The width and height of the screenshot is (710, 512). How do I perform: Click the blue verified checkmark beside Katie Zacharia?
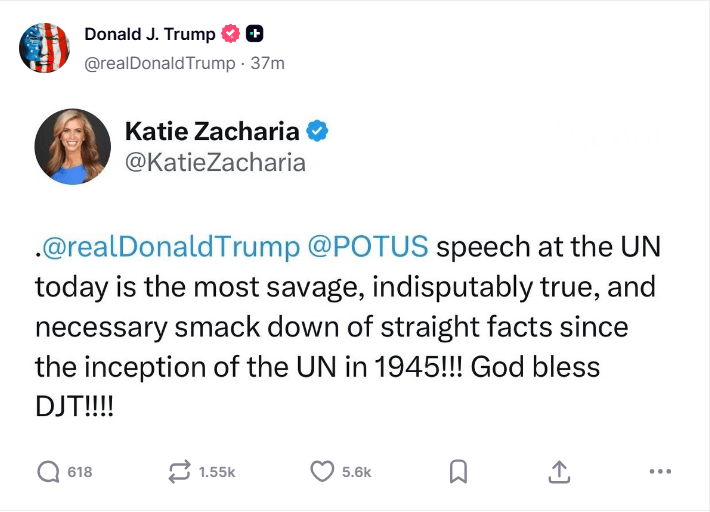[x=317, y=131]
